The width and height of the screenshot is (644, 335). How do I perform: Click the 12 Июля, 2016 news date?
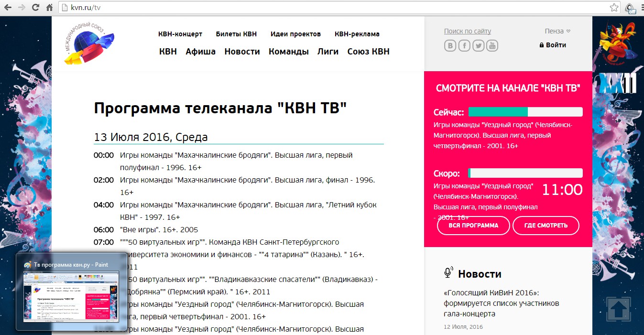pyautogui.click(x=463, y=327)
